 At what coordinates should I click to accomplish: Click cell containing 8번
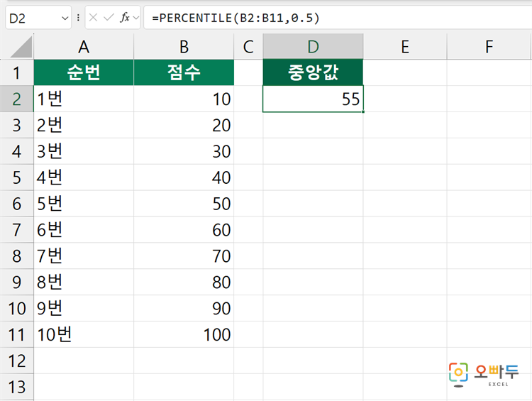click(x=84, y=282)
